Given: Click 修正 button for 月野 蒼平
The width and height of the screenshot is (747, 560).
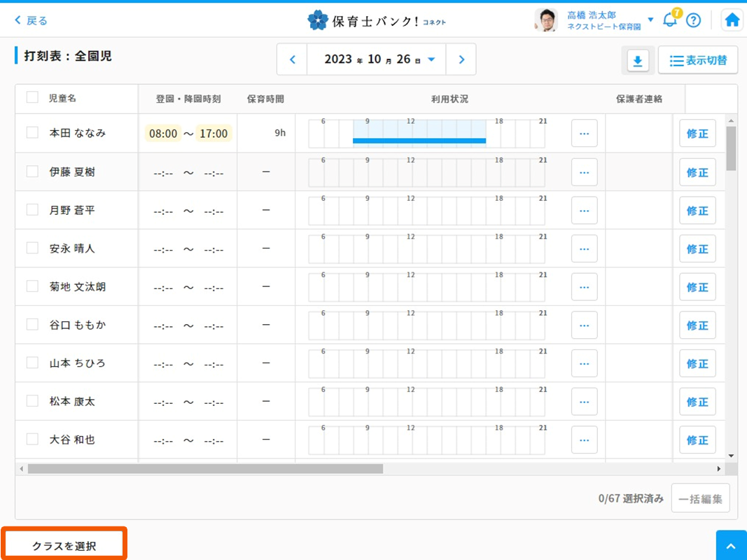Looking at the screenshot, I should point(697,211).
